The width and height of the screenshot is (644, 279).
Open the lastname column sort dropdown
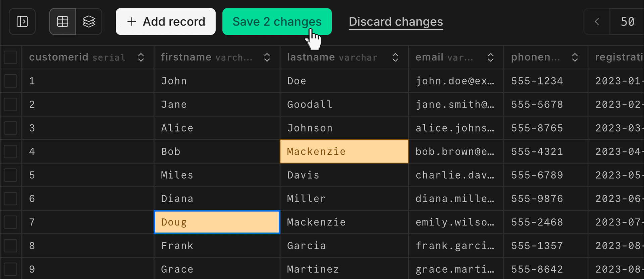click(x=395, y=57)
